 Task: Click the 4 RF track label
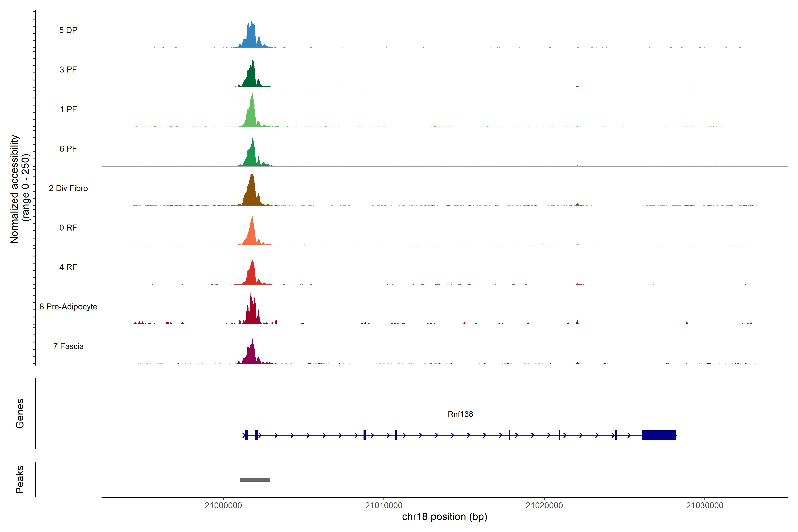click(68, 267)
